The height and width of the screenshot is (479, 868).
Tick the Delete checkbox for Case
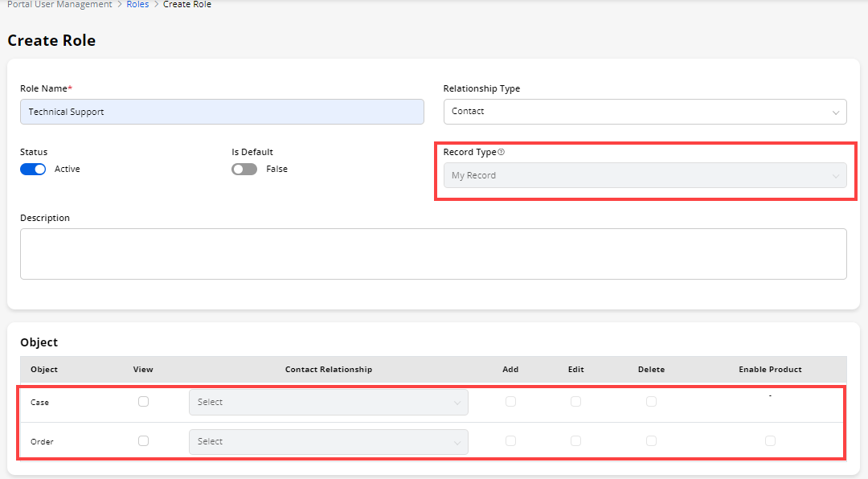(651, 401)
